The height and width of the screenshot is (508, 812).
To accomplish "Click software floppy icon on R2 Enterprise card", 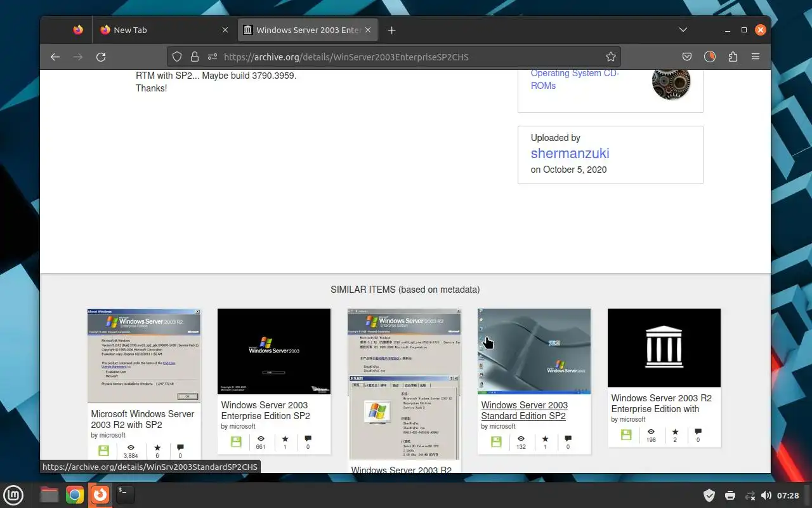I will pyautogui.click(x=626, y=434).
